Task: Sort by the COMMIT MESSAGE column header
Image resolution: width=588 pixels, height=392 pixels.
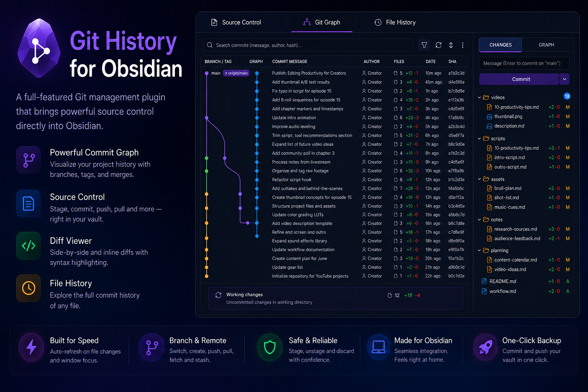Action: click(x=289, y=62)
